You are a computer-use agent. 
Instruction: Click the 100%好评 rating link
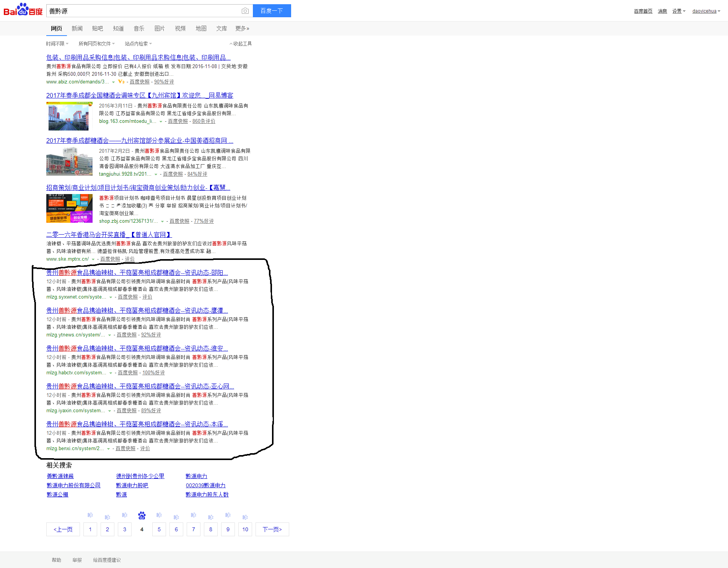pos(153,373)
